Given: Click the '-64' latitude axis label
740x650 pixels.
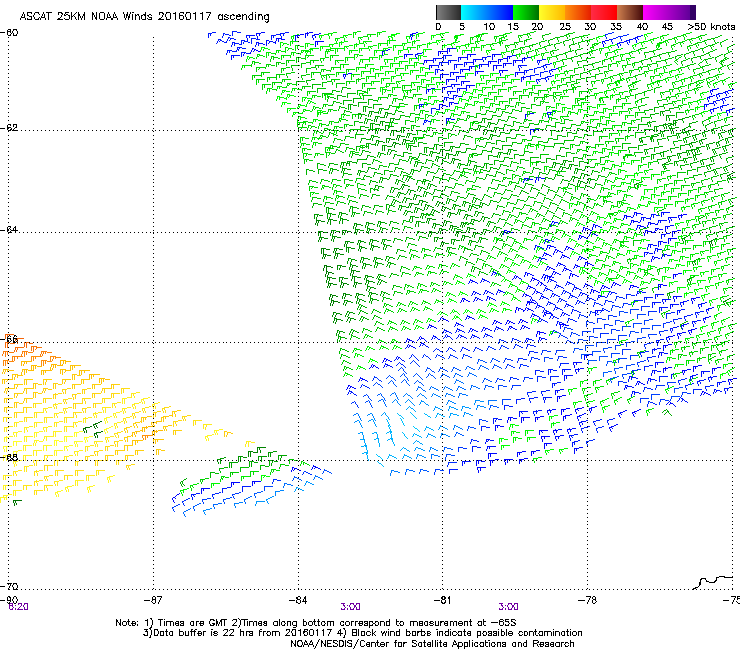Looking at the screenshot, I should [9, 229].
